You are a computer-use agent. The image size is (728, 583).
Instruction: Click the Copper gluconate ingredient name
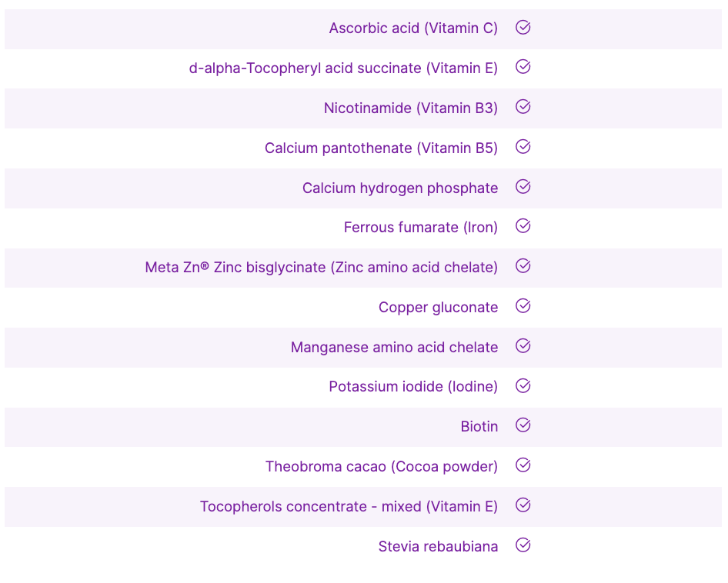click(438, 308)
